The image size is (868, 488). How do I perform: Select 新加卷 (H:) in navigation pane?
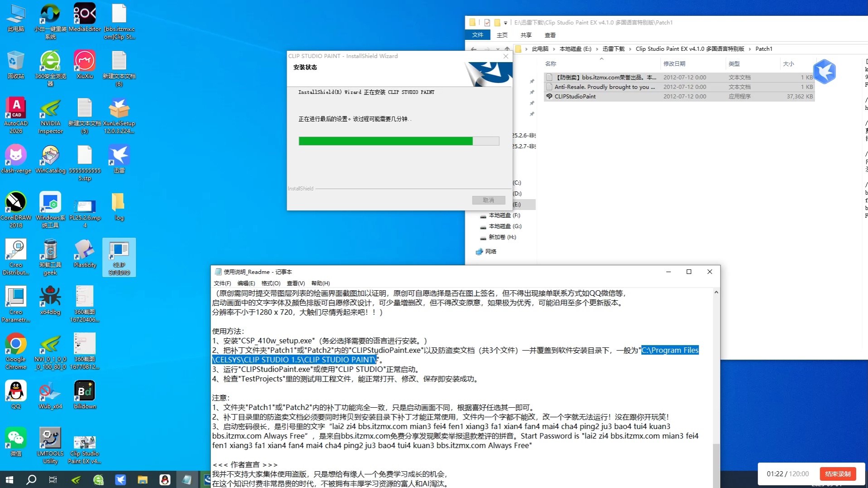coord(502,237)
